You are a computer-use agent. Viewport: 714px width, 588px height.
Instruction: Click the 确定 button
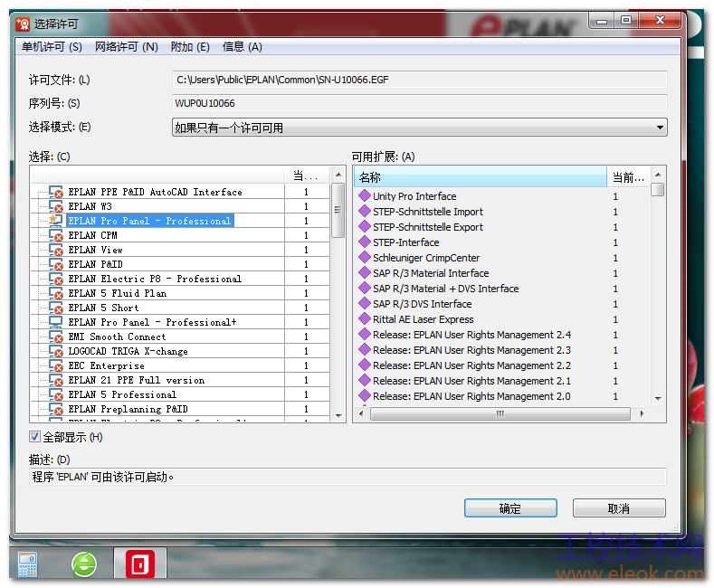[510, 508]
